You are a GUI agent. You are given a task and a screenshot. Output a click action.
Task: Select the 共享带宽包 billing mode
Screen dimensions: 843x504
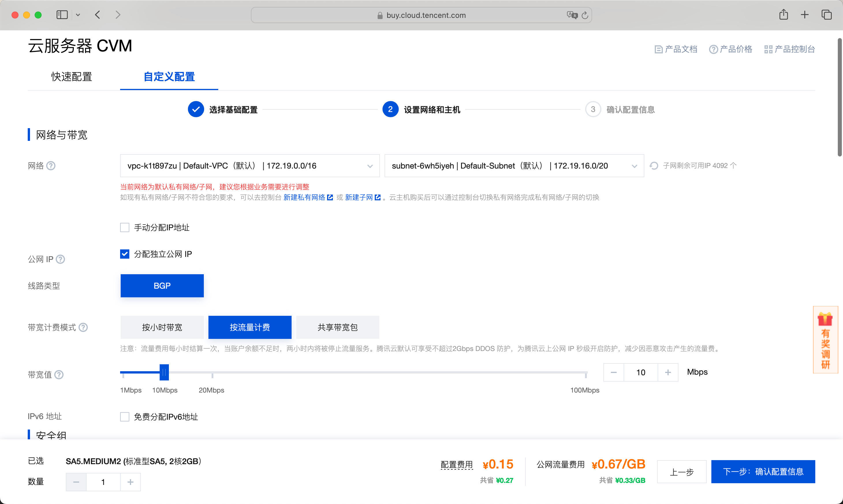(x=337, y=327)
